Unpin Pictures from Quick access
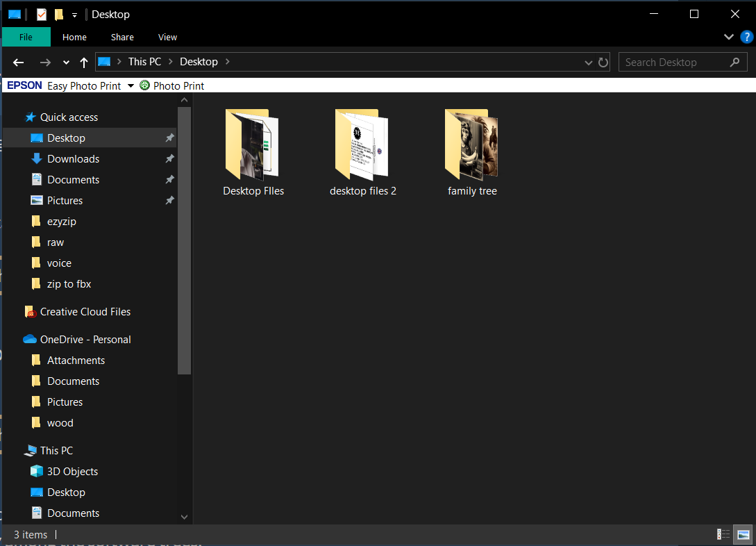 click(169, 200)
